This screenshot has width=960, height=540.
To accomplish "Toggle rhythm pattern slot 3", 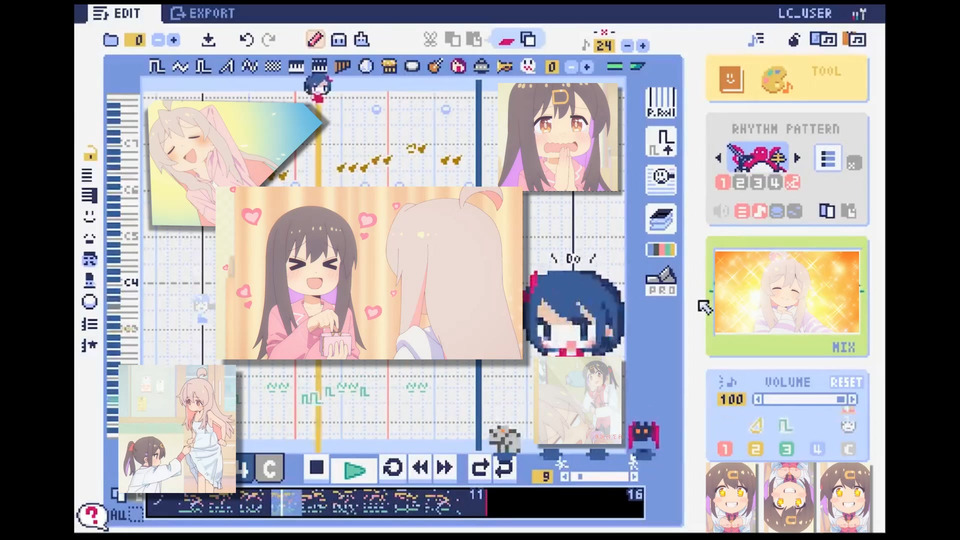I will [x=757, y=182].
